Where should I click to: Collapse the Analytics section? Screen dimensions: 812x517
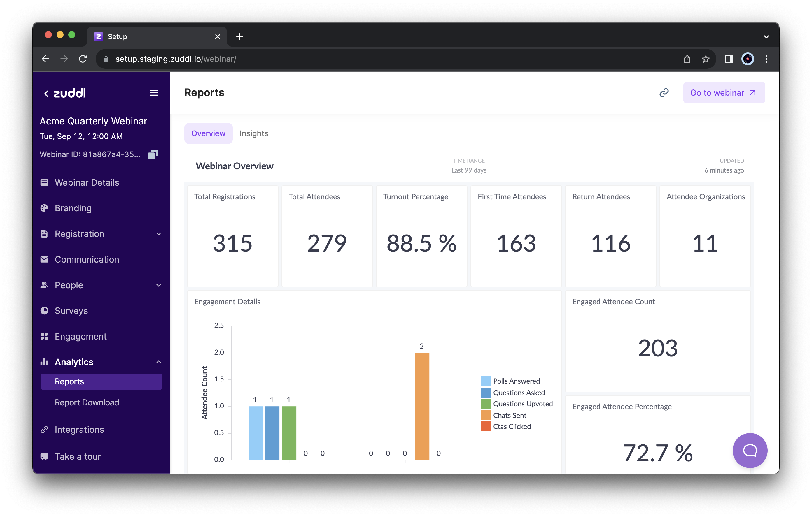coord(158,362)
